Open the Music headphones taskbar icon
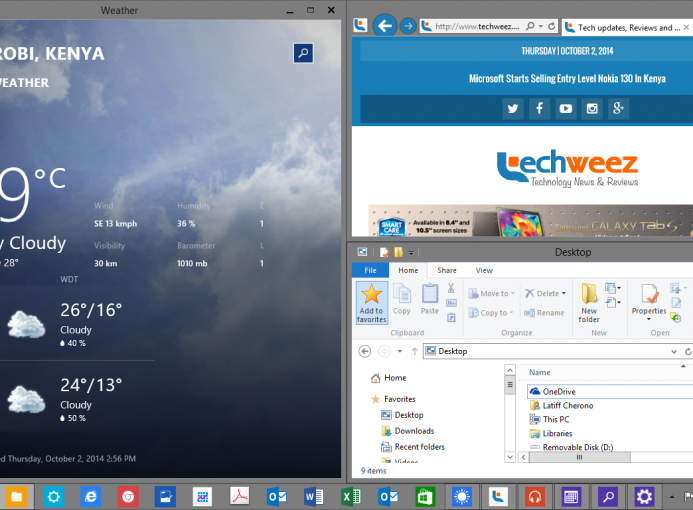 [x=535, y=497]
